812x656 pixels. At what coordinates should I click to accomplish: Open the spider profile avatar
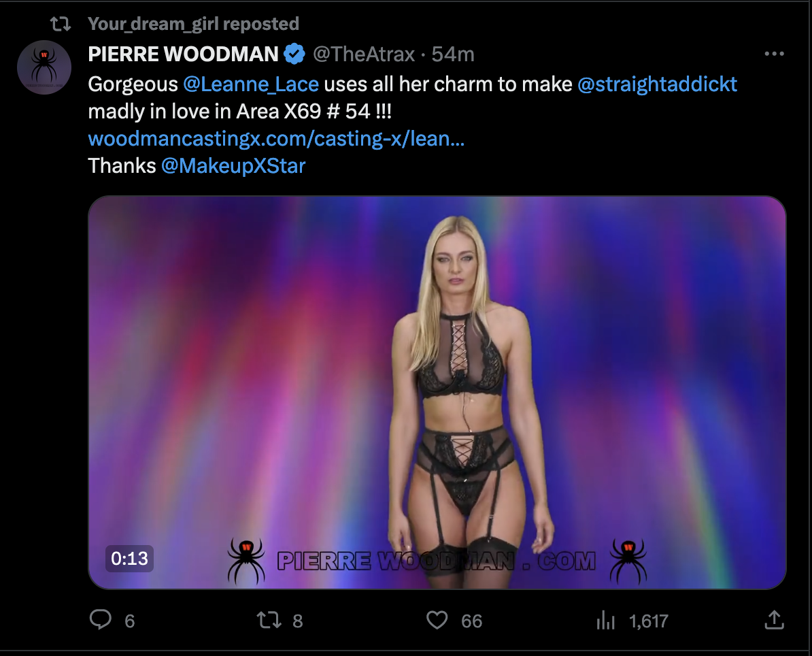pos(44,67)
